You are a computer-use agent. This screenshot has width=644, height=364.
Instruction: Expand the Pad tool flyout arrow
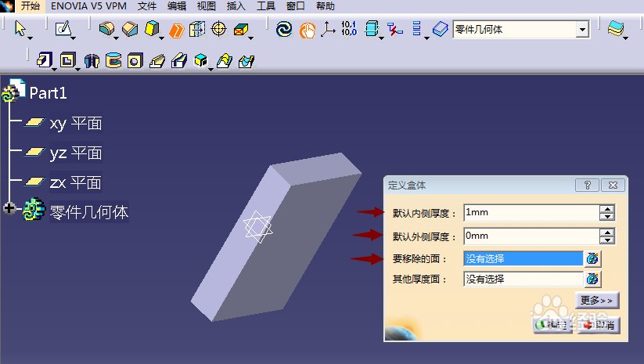[54, 69]
